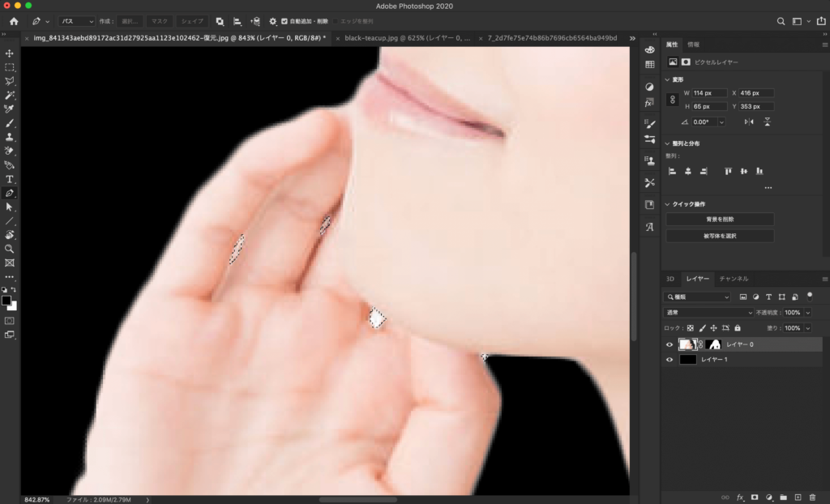The image size is (830, 504).
Task: Select the Polygonal Lasso tool
Action: pyautogui.click(x=10, y=81)
